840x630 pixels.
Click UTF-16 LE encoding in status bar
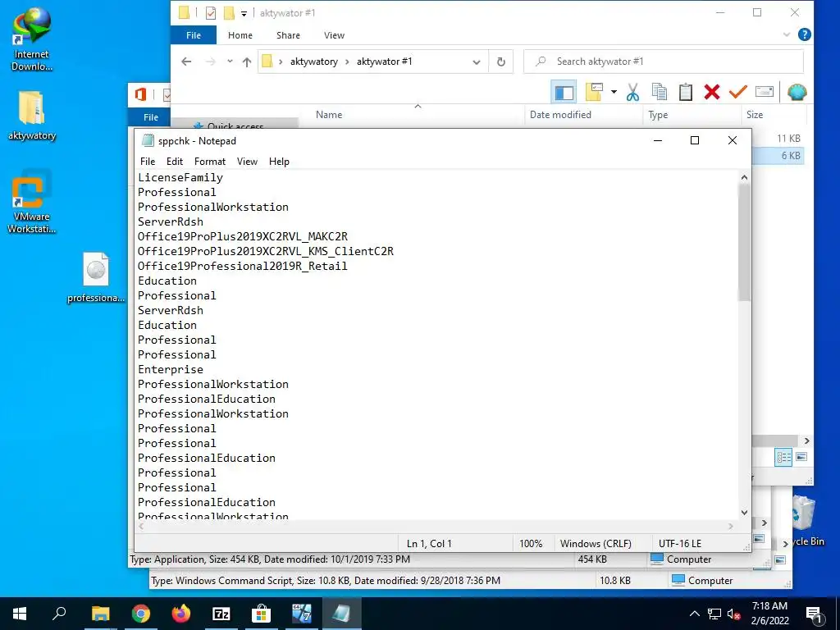(x=680, y=543)
